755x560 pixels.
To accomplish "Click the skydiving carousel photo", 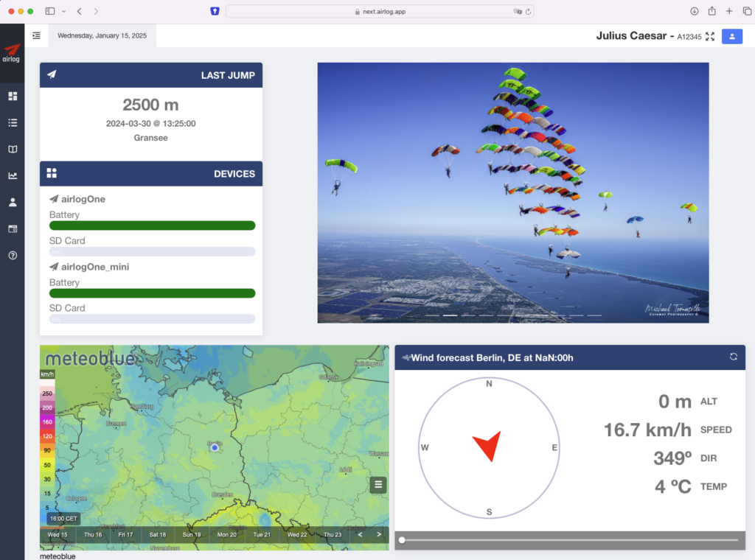I will click(x=512, y=192).
